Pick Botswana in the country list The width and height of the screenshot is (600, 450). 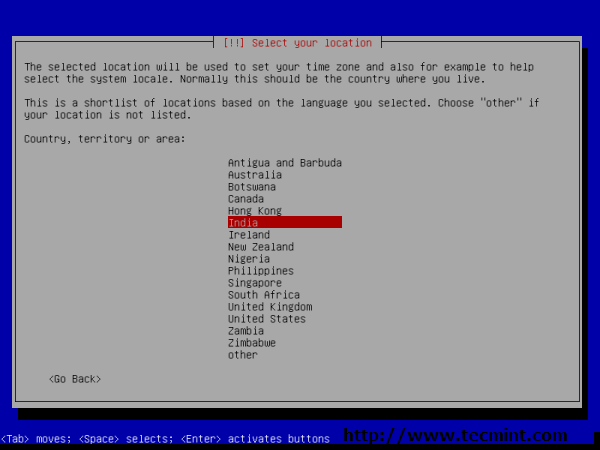(252, 187)
